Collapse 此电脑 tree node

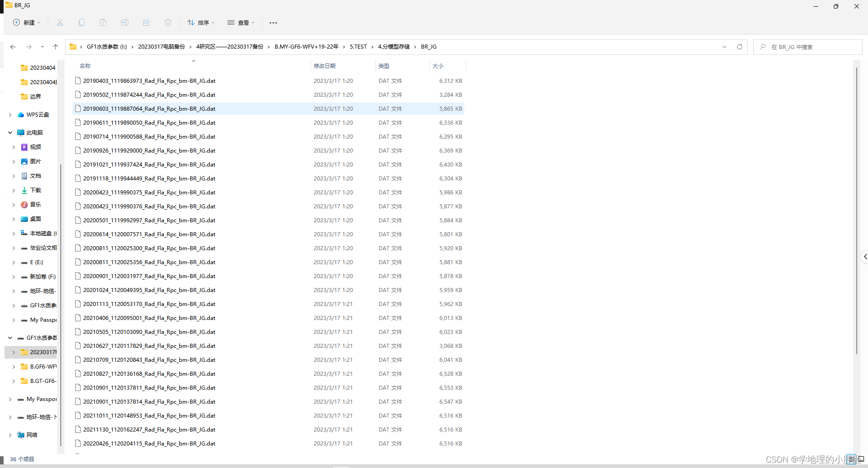[x=10, y=133]
